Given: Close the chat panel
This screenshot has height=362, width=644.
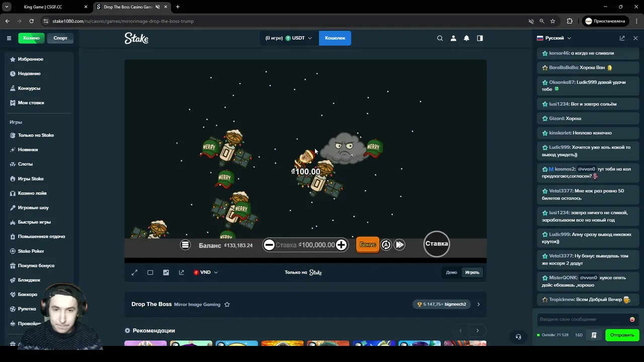Looking at the screenshot, I should coord(635,38).
